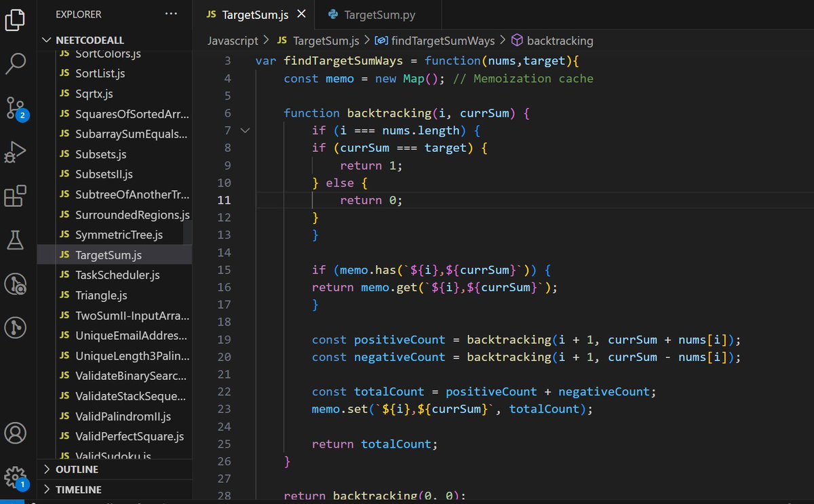Click the EXPLORER panel title

coord(79,14)
